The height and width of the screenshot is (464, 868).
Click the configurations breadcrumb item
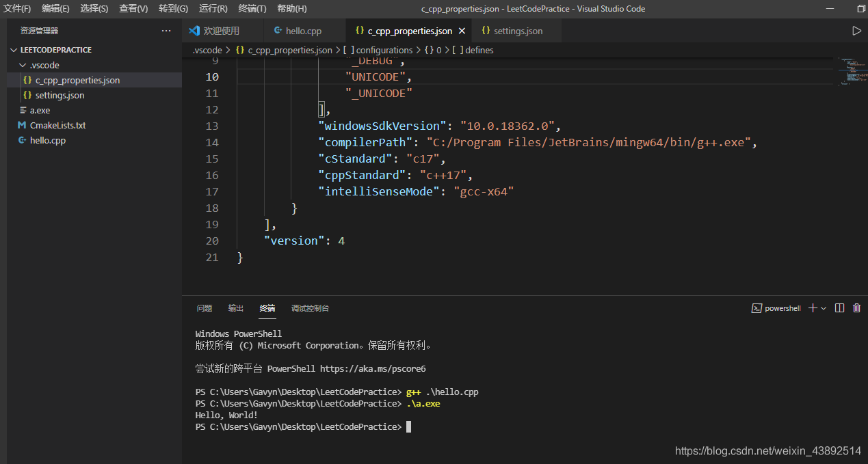[384, 50]
